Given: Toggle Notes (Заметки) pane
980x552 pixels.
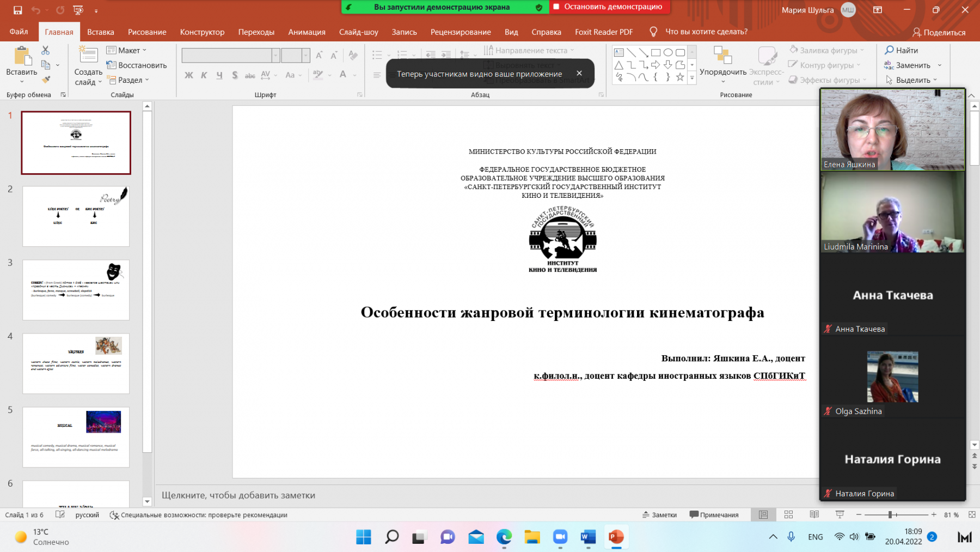Looking at the screenshot, I should point(659,514).
